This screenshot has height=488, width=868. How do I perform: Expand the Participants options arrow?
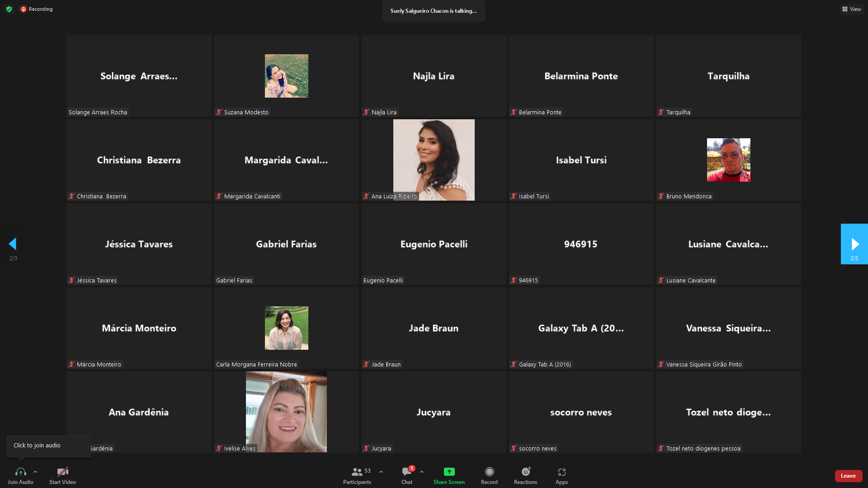coord(381,472)
